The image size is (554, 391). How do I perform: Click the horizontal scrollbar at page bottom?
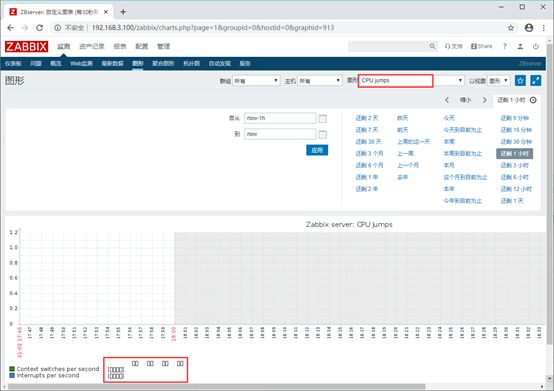click(216, 387)
